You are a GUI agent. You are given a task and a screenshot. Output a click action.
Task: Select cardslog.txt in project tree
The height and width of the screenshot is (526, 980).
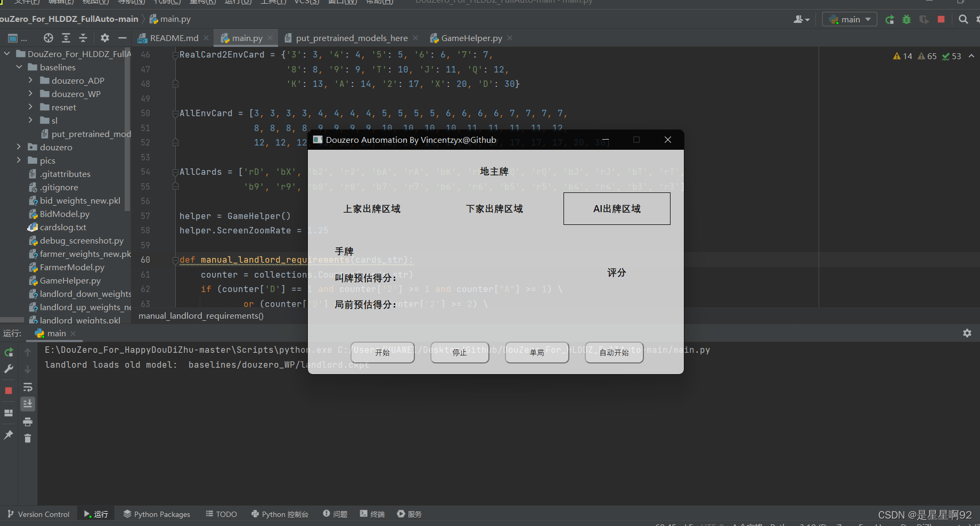63,227
